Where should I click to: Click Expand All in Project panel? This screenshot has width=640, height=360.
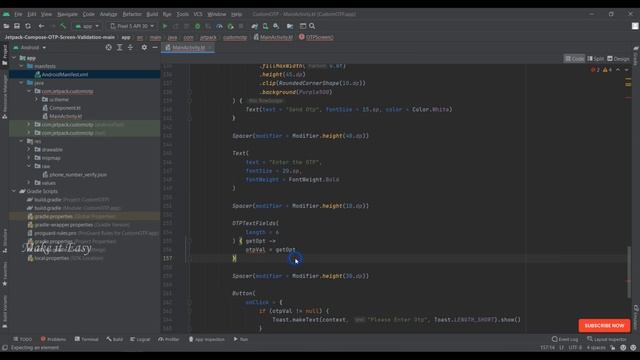pyautogui.click(x=120, y=47)
